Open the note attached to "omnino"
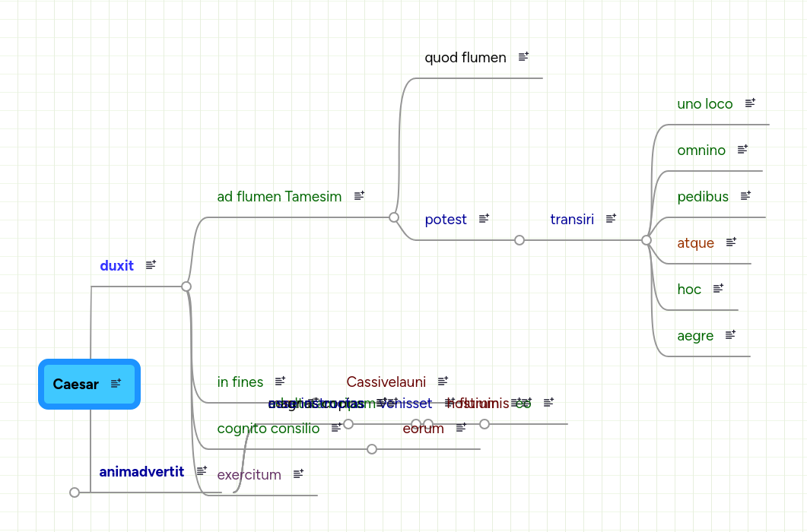This screenshot has height=532, width=807. click(x=743, y=149)
